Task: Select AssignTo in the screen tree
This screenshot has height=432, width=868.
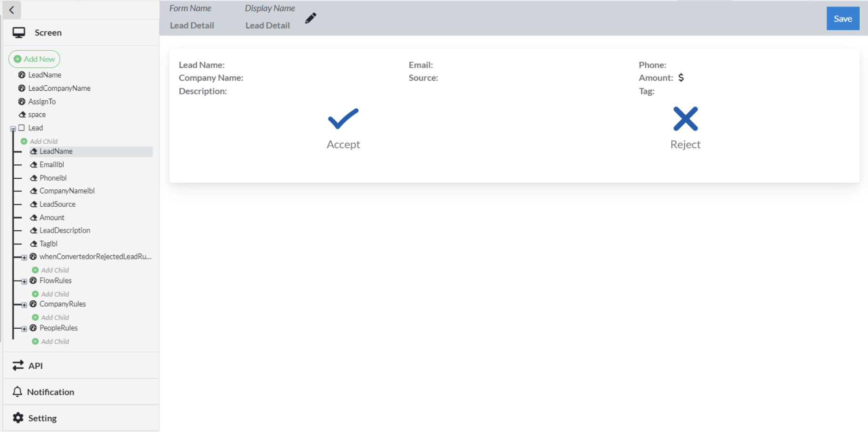Action: [41, 102]
